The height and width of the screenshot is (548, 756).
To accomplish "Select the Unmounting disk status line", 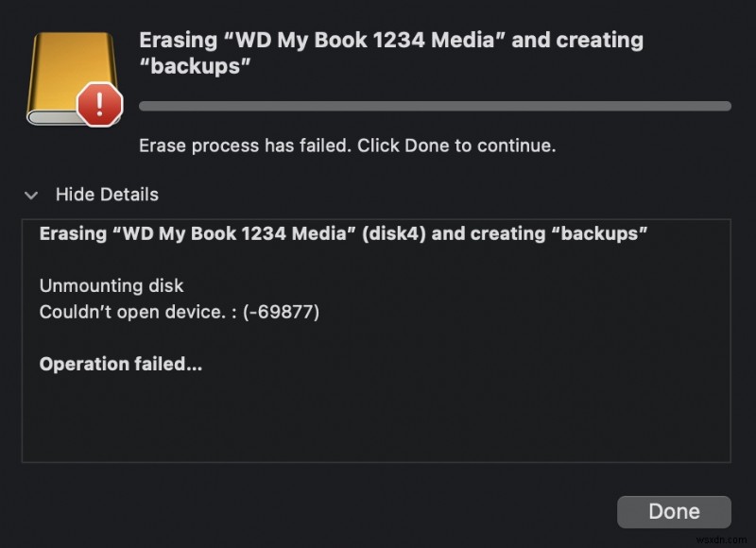I will 111,285.
